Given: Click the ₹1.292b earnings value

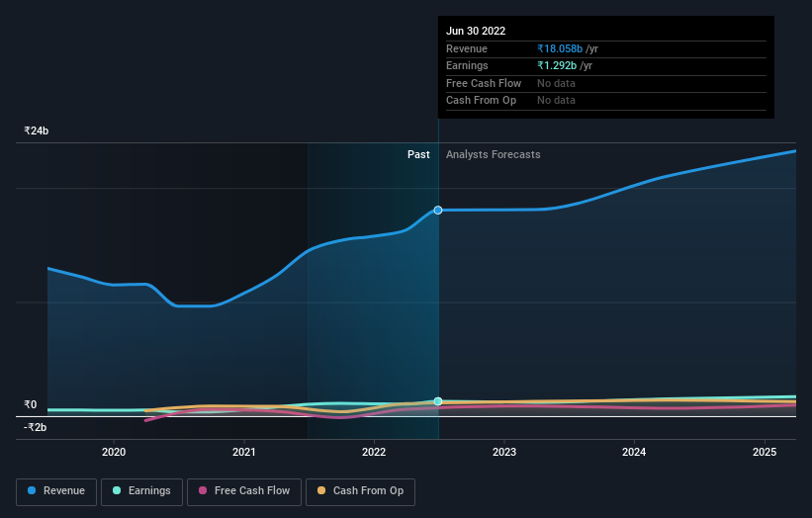Looking at the screenshot, I should pyautogui.click(x=557, y=65).
